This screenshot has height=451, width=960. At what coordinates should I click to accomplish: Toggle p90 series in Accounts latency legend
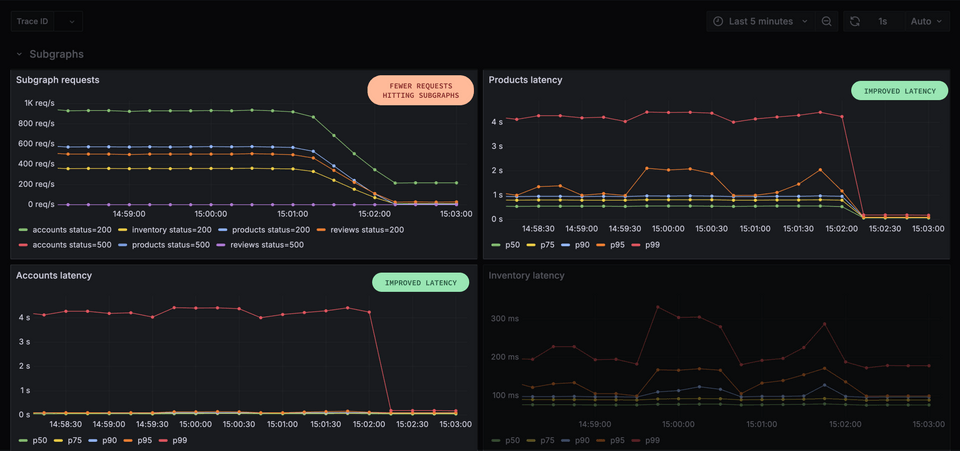point(102,441)
